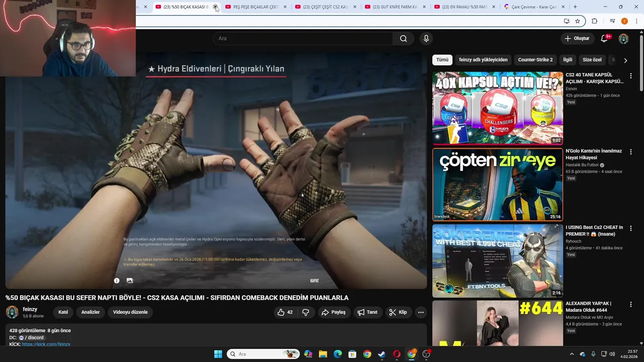644x362 pixels.
Task: Open feinzy channel avatar
Action: (x=12, y=312)
